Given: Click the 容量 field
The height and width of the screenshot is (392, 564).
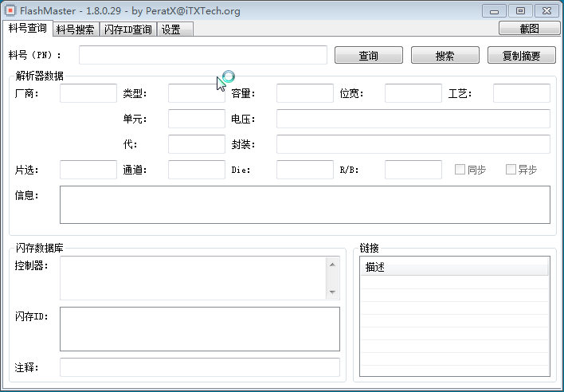Looking at the screenshot, I should (x=304, y=94).
